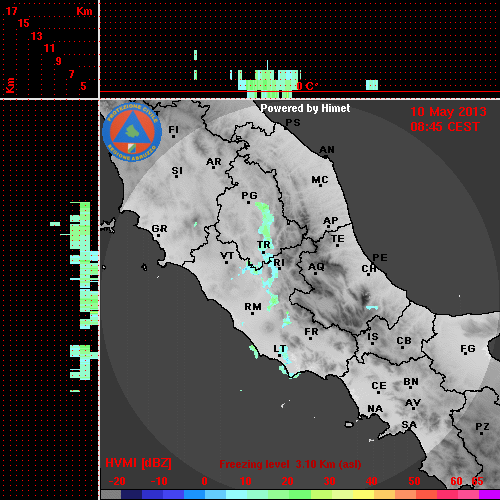Pick the gray swatch at color bar start
Viewport: 500px width, 500px height.
pos(111,495)
